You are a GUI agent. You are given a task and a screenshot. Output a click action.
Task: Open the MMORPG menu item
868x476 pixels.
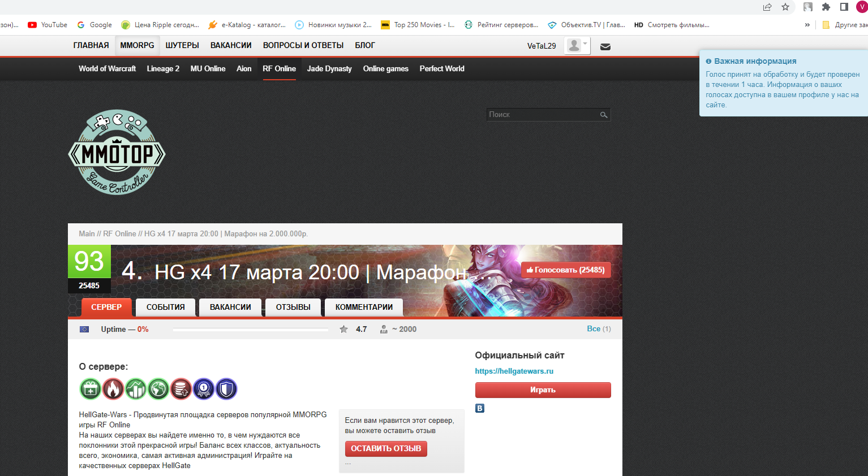point(137,45)
